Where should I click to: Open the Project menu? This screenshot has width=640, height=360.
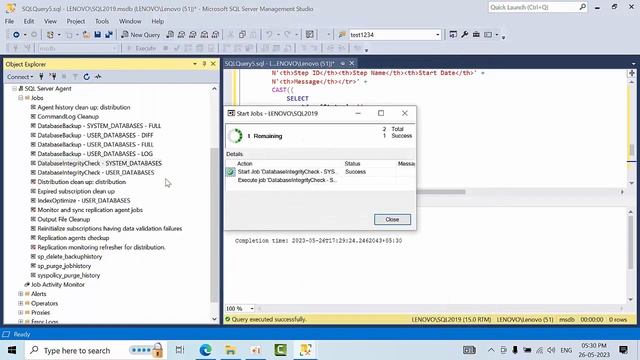point(76,21)
